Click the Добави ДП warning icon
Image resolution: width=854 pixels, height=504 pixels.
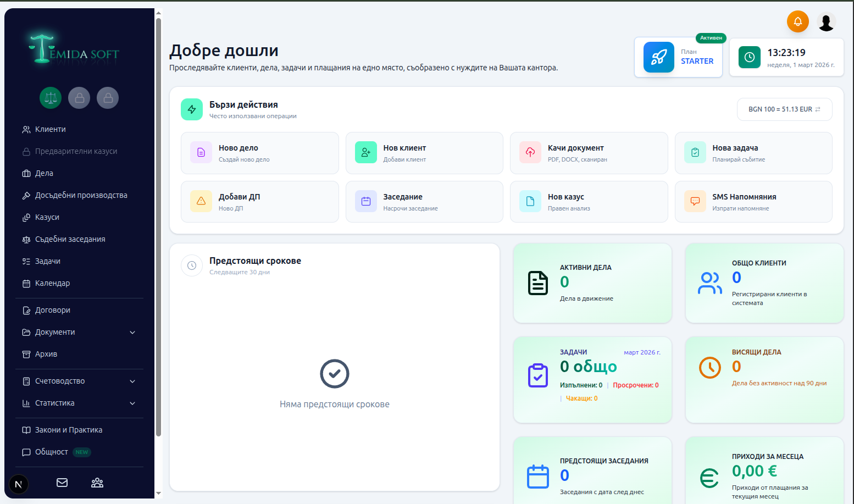coord(201,201)
